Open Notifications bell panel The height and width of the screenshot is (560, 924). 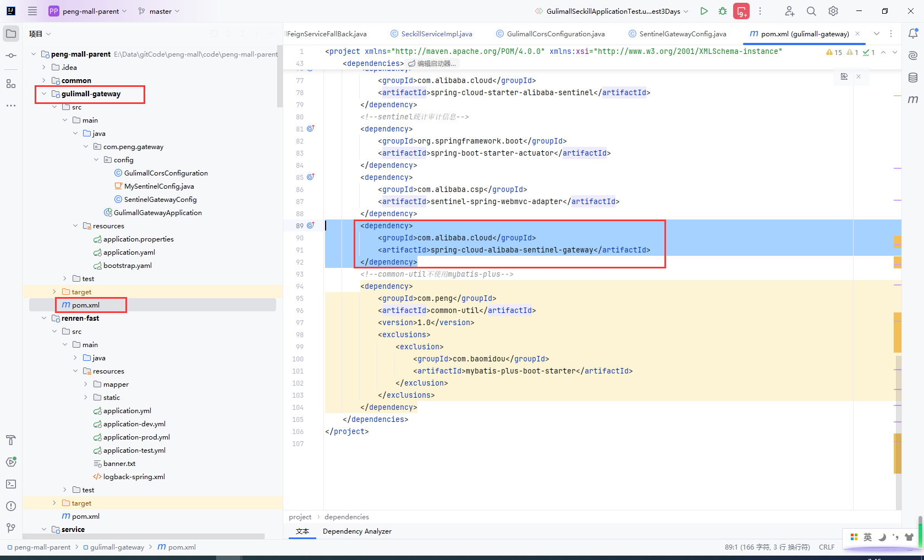tap(913, 34)
